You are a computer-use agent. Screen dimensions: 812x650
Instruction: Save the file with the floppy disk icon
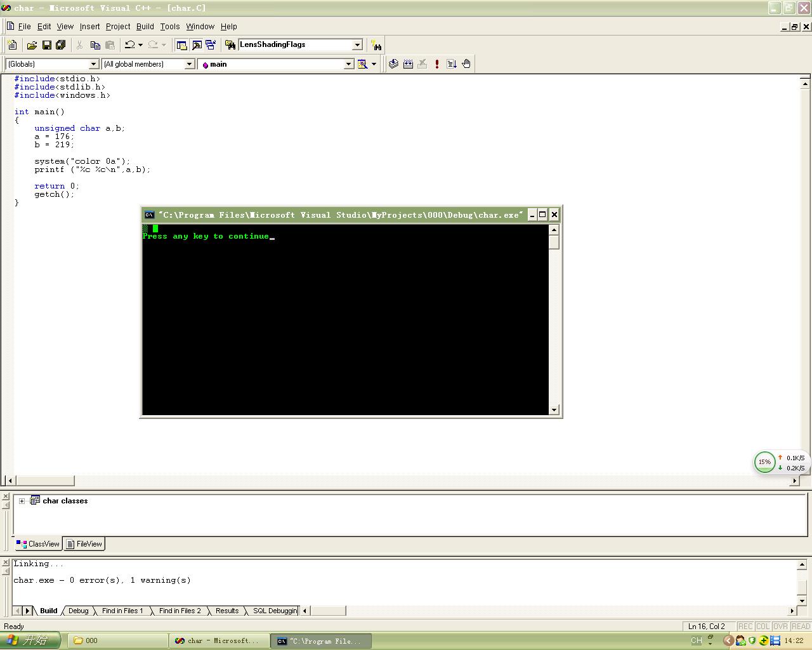[x=46, y=45]
